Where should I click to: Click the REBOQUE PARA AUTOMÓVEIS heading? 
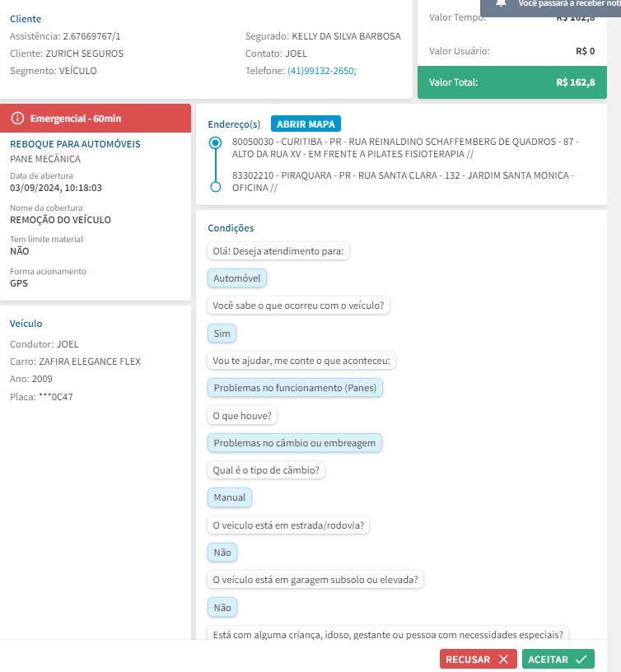pyautogui.click(x=75, y=144)
